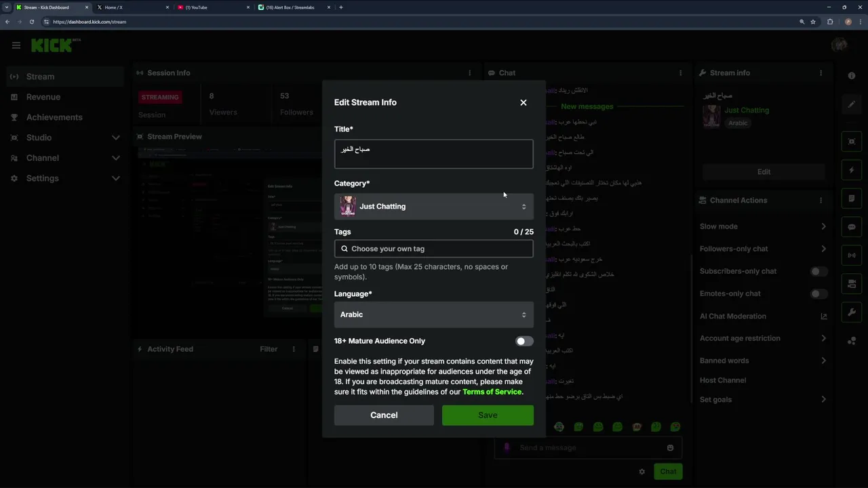Click the three-dots cluster icon in right toolbar
Viewport: 868px width, 488px height.
point(852,341)
